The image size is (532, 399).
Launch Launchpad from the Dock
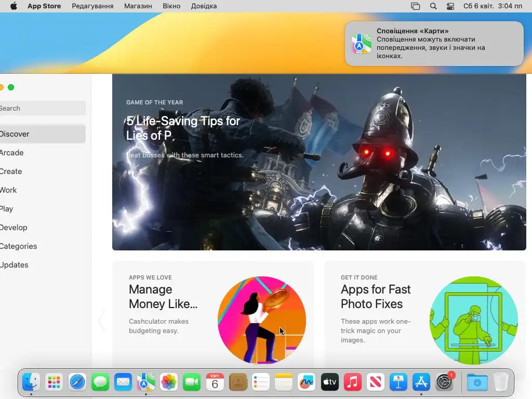click(x=54, y=382)
